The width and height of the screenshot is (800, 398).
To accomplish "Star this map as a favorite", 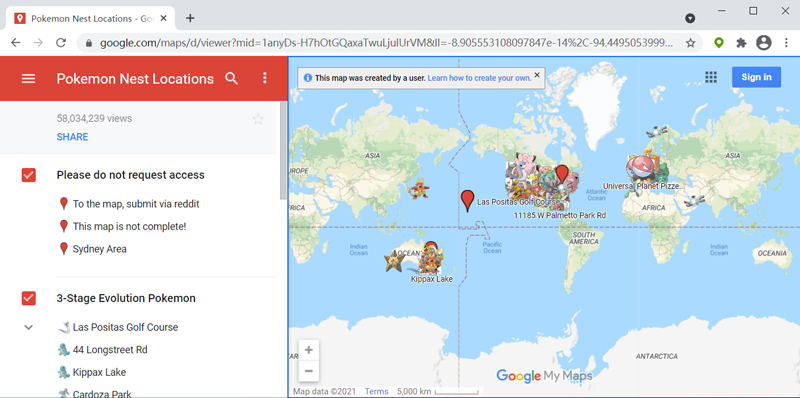I will click(x=258, y=119).
